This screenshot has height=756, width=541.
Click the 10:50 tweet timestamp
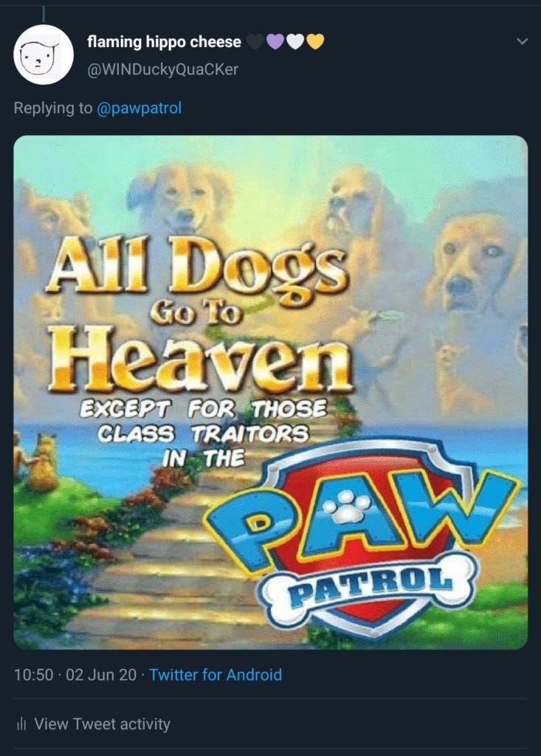pos(33,674)
